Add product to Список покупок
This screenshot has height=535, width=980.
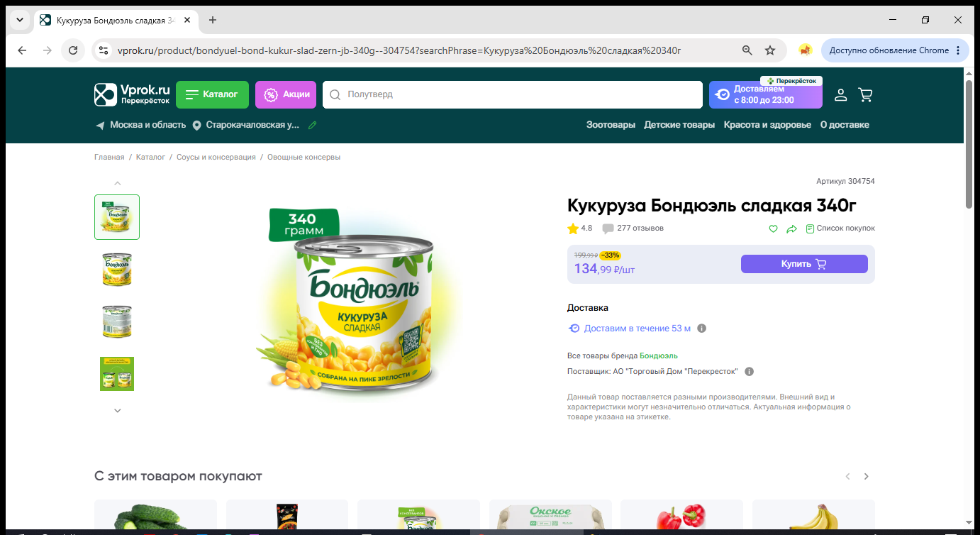tap(840, 228)
